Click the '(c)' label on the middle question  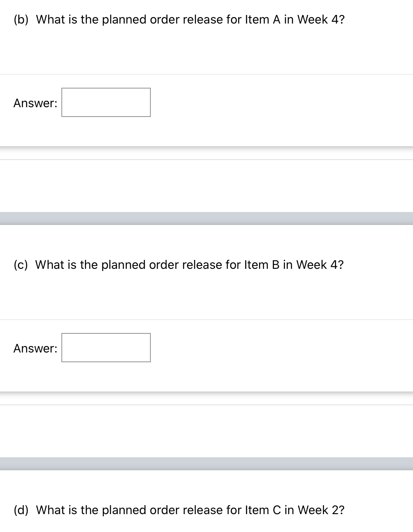(x=22, y=264)
